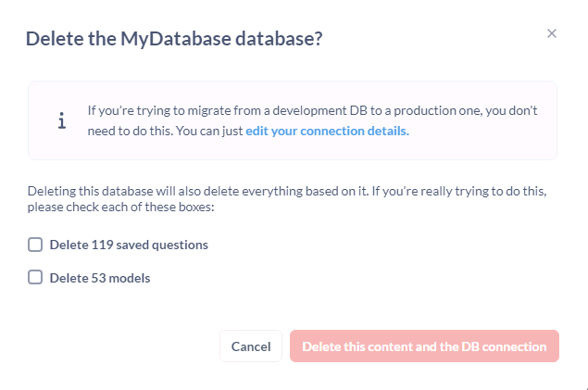The height and width of the screenshot is (390, 588).
Task: Click the migration tip text in the notice
Action: [312, 120]
